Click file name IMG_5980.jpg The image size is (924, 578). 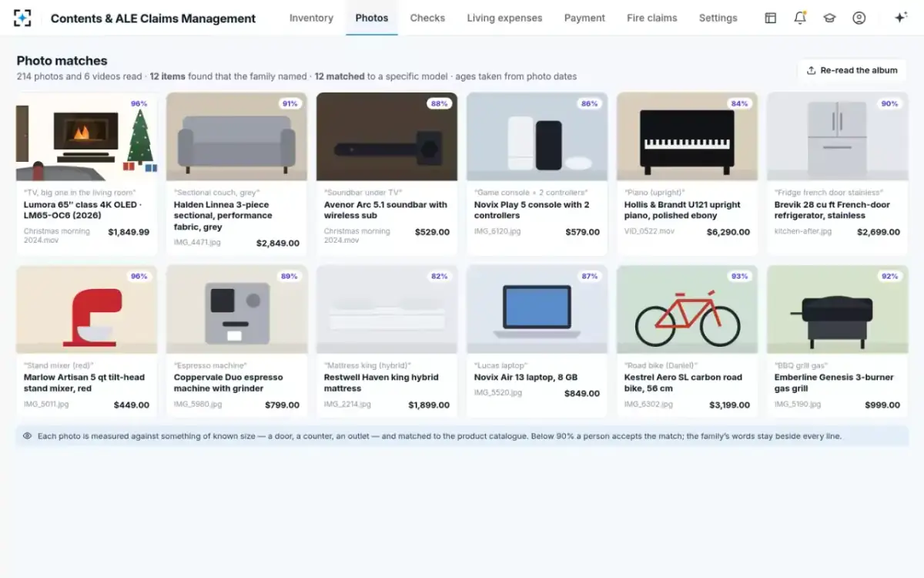click(x=198, y=404)
